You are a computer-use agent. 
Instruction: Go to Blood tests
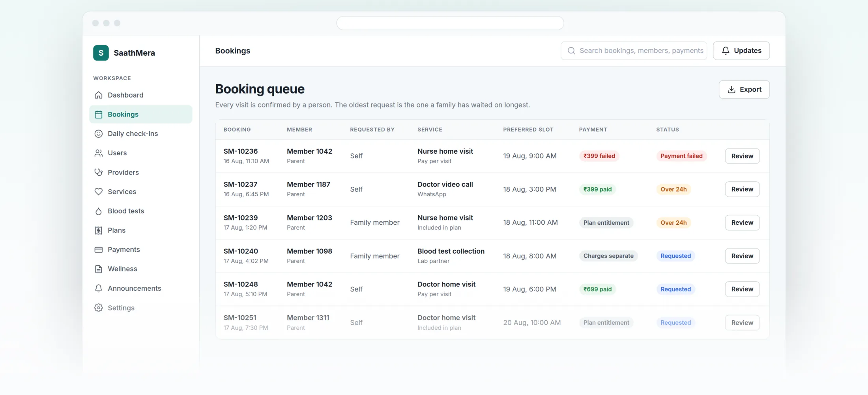pyautogui.click(x=141, y=211)
